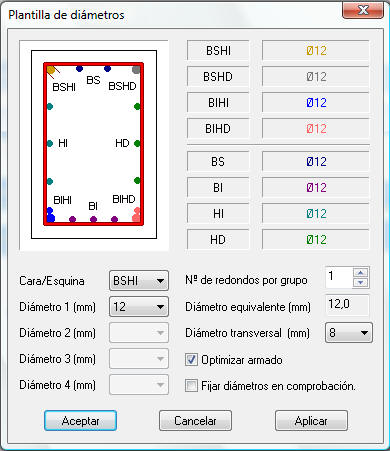Image resolution: width=390 pixels, height=451 pixels.
Task: Select the BIHI row label
Action: point(218,103)
